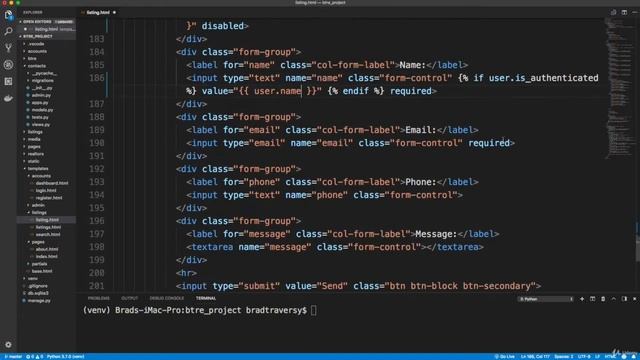Screen dimensions: 640x360
Task: Collapse the templates folder
Action: click(x=38, y=169)
